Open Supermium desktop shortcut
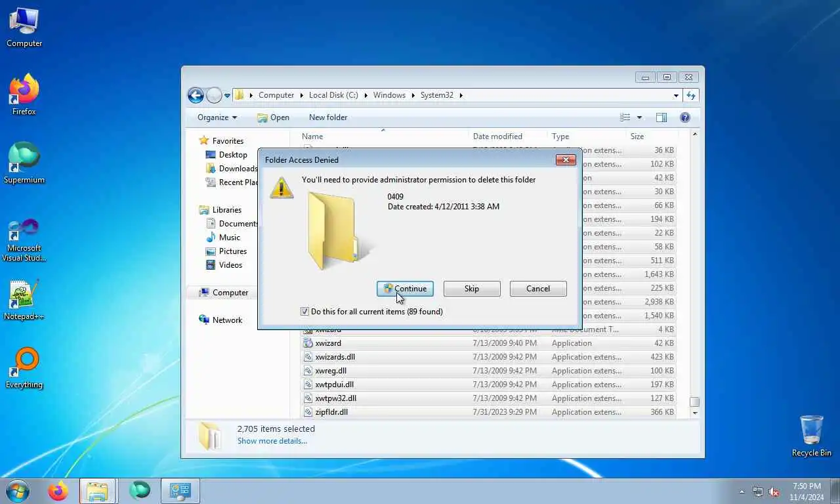 click(x=24, y=163)
